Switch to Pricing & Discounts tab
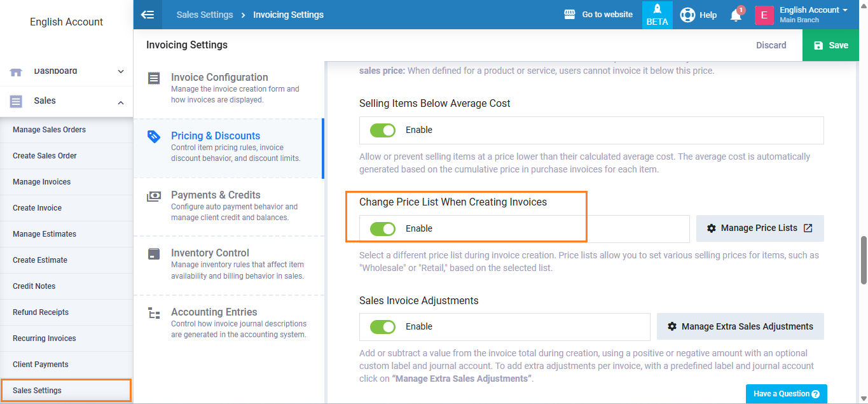This screenshot has height=404, width=868. [216, 136]
